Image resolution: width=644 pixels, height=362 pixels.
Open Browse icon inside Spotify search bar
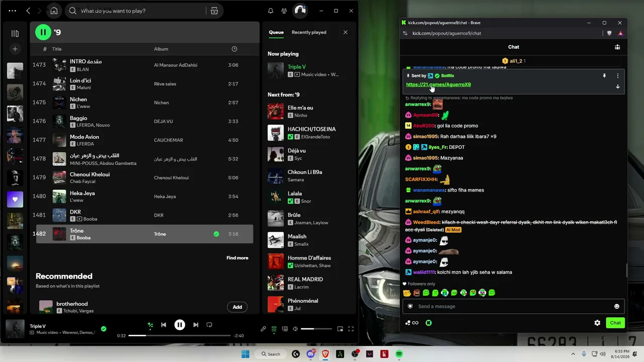pos(214,11)
